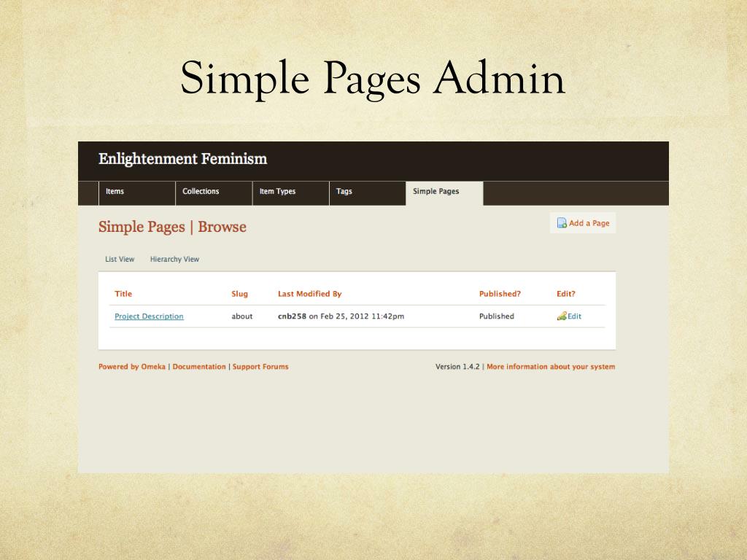Open the Documentation footer link

[x=199, y=367]
